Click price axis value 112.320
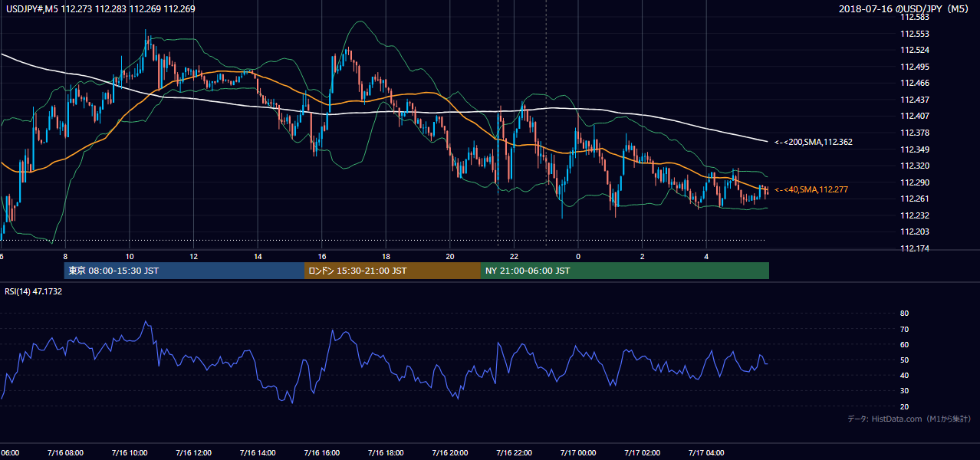980x460 pixels. click(914, 166)
